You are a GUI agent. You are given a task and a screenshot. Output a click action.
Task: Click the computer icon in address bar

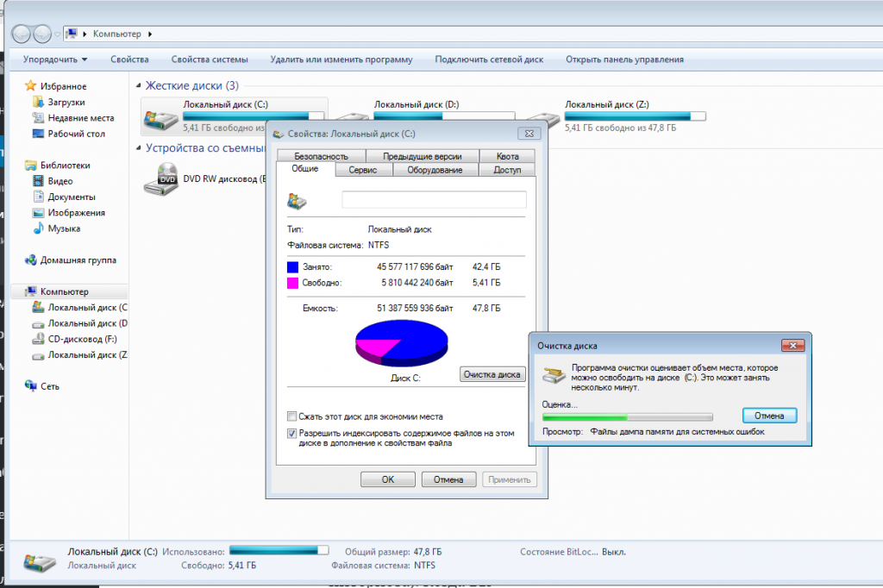(x=72, y=34)
